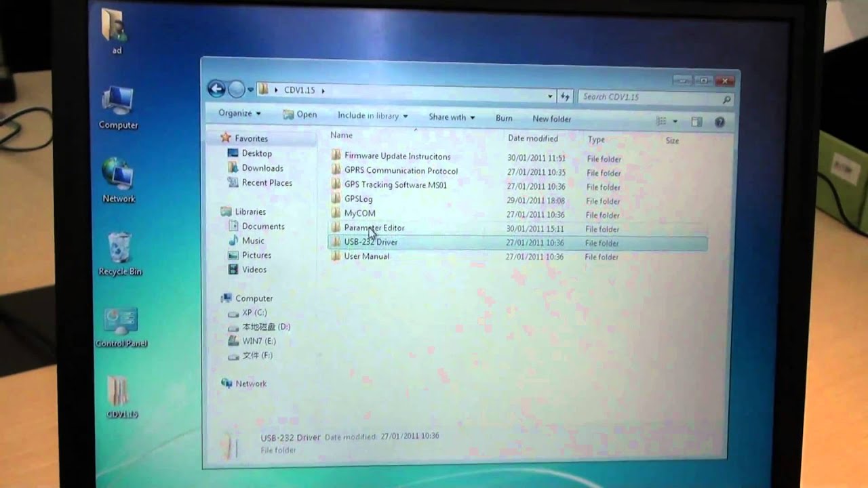
Task: Click the User Manual folder icon
Action: (x=336, y=256)
